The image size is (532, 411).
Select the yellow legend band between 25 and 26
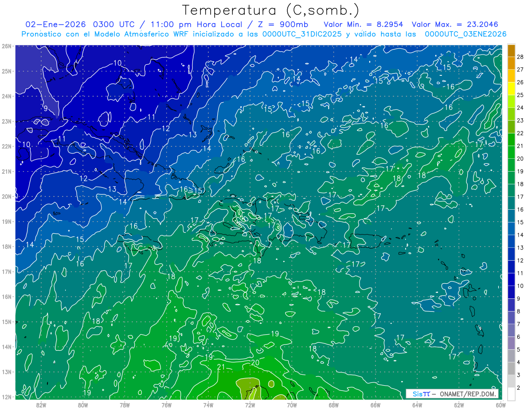511,88
